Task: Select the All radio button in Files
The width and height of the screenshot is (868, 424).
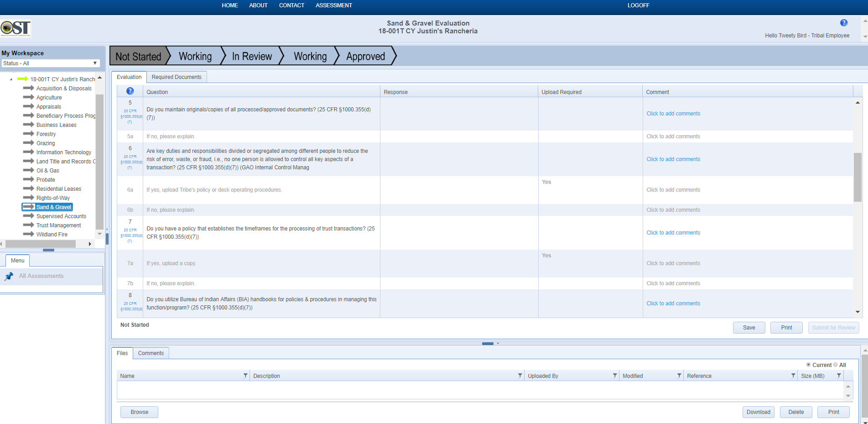Action: pyautogui.click(x=836, y=365)
